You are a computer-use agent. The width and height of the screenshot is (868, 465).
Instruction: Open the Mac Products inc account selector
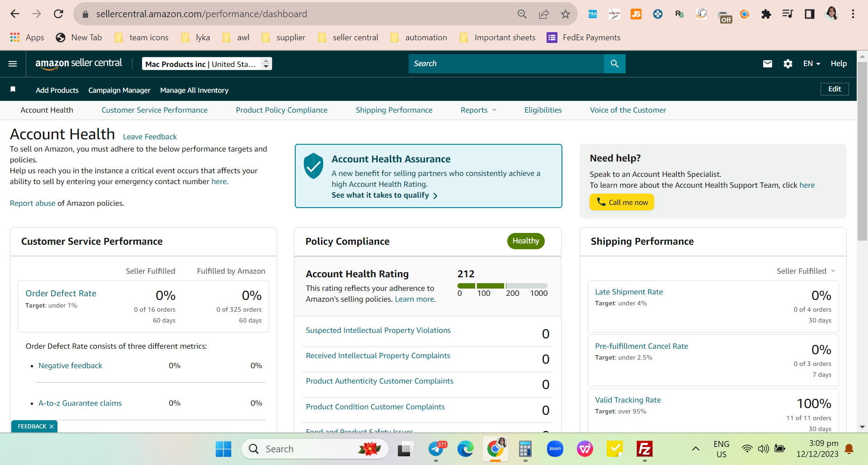coord(207,64)
